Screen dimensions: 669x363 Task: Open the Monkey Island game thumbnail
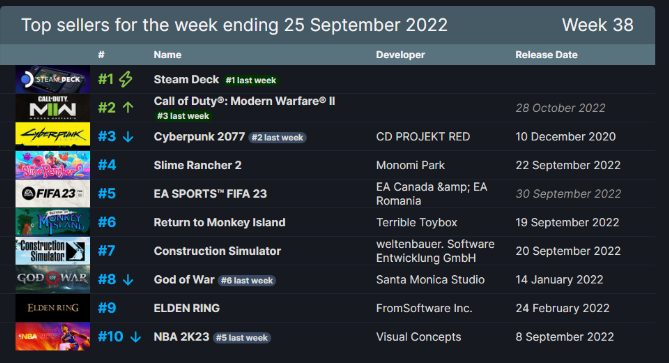52,222
